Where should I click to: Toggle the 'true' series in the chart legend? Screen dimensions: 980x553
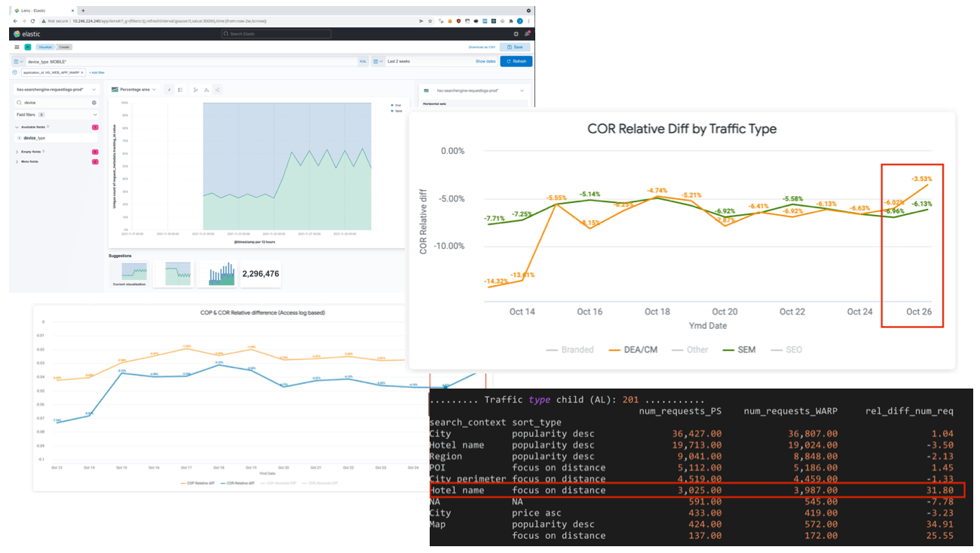397,105
